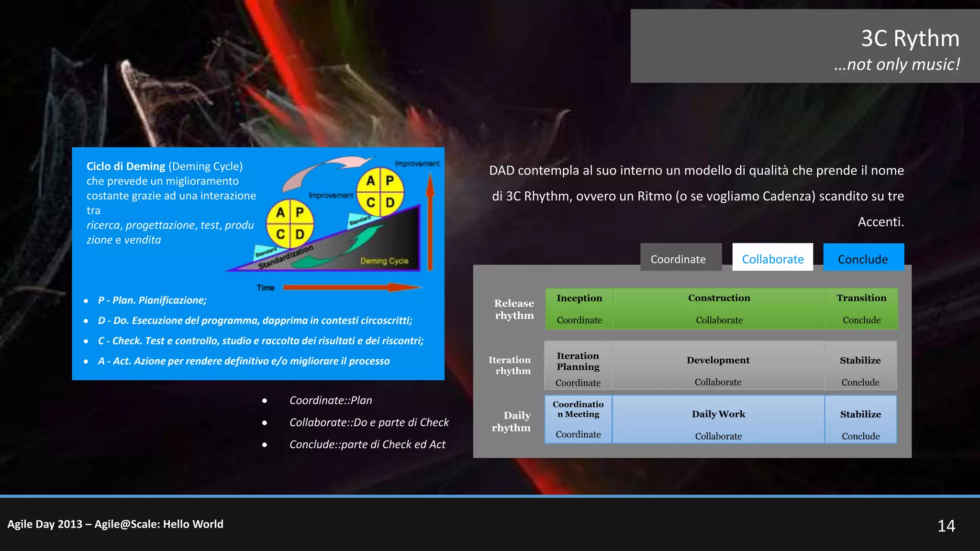Click 'Conclude::parte di Check ed Act' bullet
The image size is (980, 551).
[367, 444]
